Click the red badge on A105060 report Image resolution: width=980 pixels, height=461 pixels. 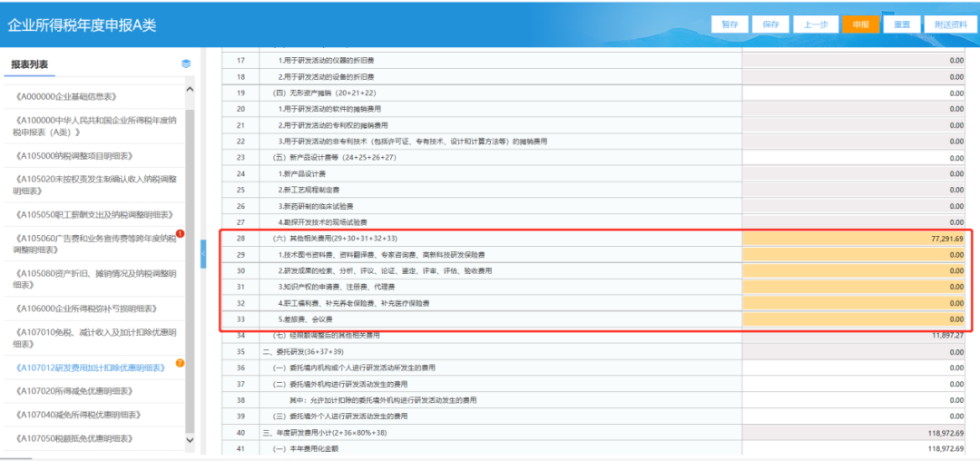pos(180,234)
